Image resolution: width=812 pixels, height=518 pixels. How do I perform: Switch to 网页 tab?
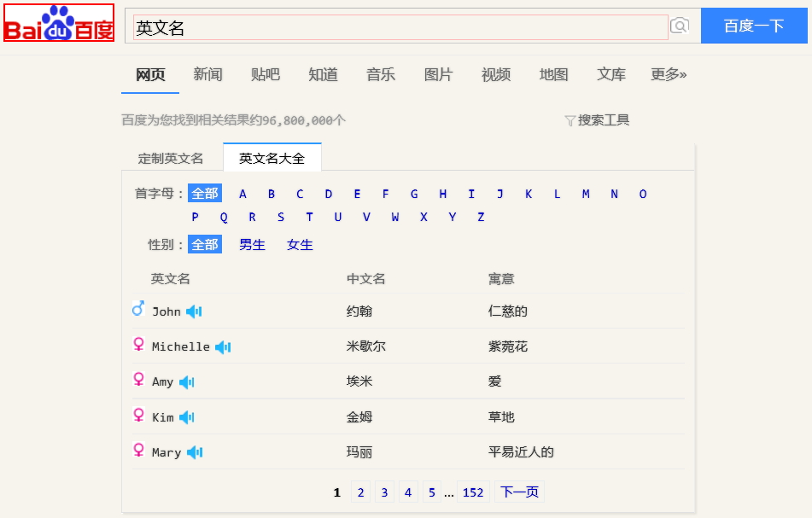[x=150, y=75]
